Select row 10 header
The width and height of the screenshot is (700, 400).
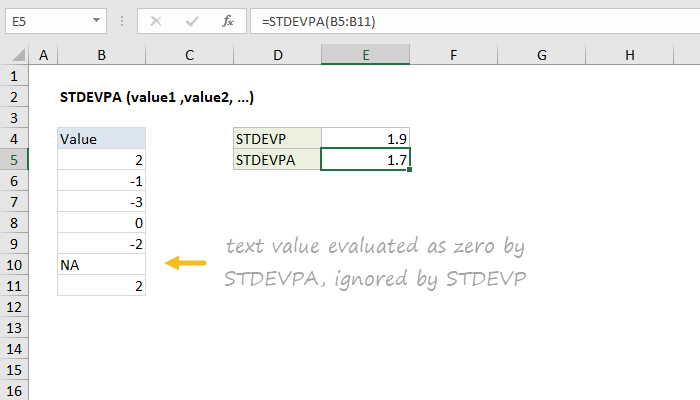pyautogui.click(x=14, y=265)
